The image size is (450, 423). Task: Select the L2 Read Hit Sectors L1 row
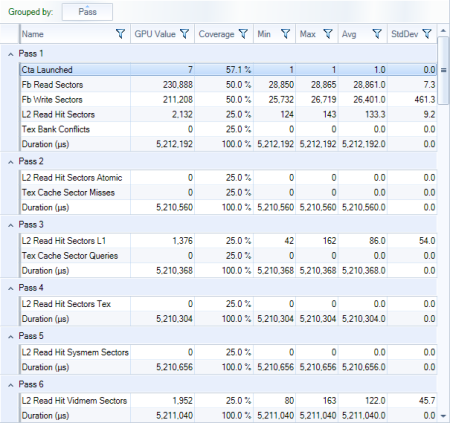point(228,241)
